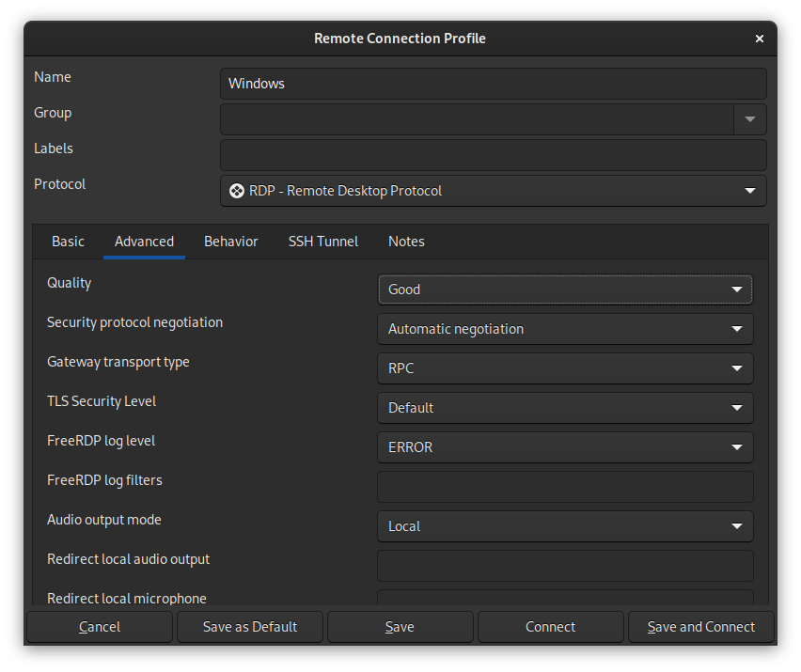The height and width of the screenshot is (672, 801).
Task: Switch to the Behavior tab
Action: [x=231, y=242]
